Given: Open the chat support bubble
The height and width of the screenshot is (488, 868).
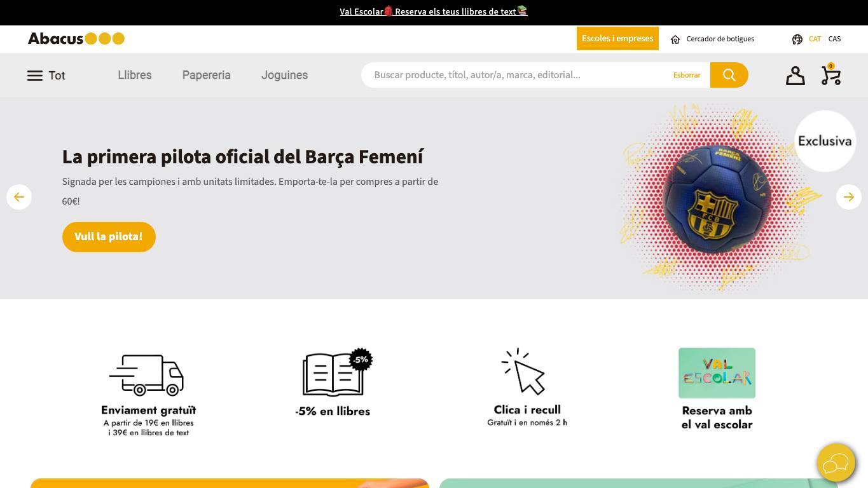Looking at the screenshot, I should [x=836, y=463].
